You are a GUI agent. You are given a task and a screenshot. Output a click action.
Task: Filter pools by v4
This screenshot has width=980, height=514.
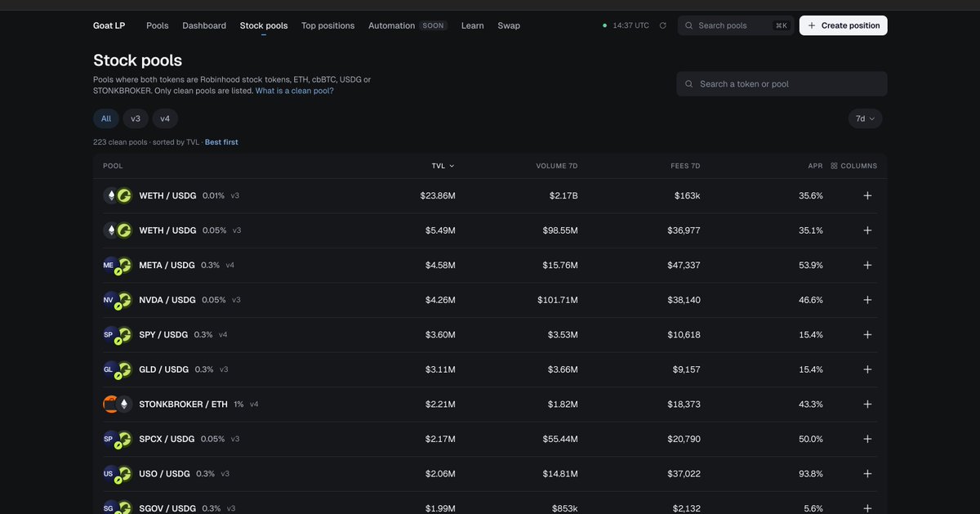click(x=165, y=118)
